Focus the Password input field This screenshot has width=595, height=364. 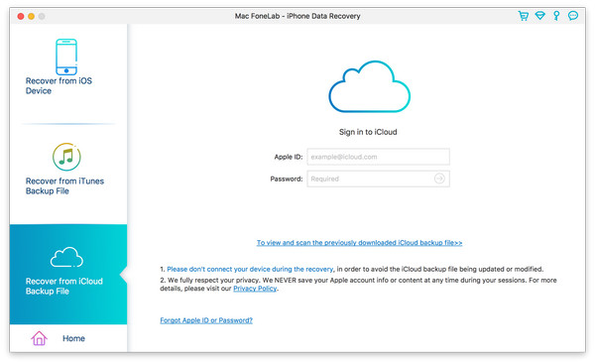coord(379,179)
